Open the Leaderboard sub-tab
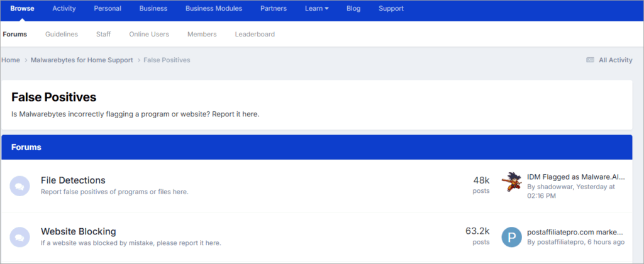Screen dimensions: 644x264 (255, 34)
